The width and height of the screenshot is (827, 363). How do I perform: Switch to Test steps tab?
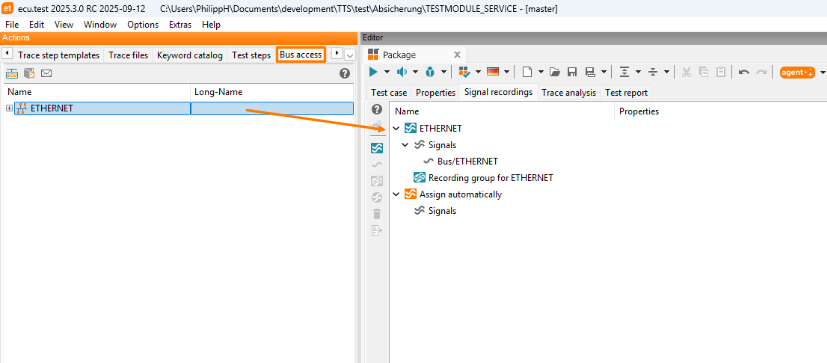[251, 55]
